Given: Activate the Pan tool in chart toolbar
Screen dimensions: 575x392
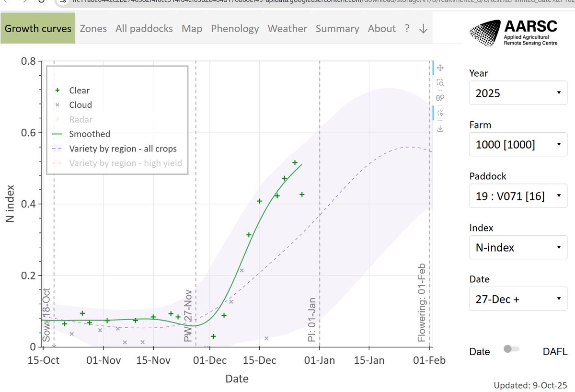Looking at the screenshot, I should (440, 68).
